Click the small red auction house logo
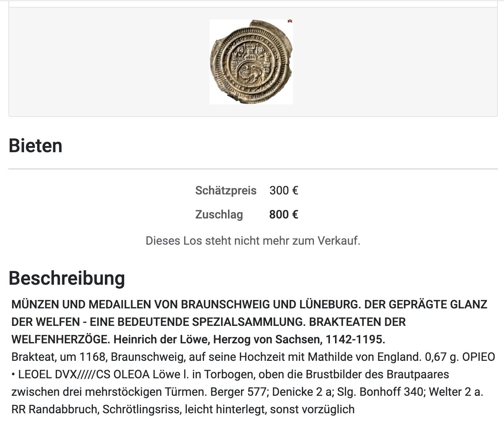Viewport: 504px width, 430px height. coord(290,21)
